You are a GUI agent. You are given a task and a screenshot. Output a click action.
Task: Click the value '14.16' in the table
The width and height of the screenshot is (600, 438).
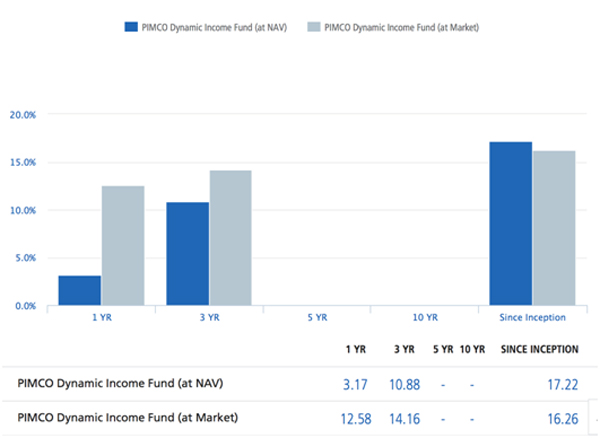[x=404, y=419]
